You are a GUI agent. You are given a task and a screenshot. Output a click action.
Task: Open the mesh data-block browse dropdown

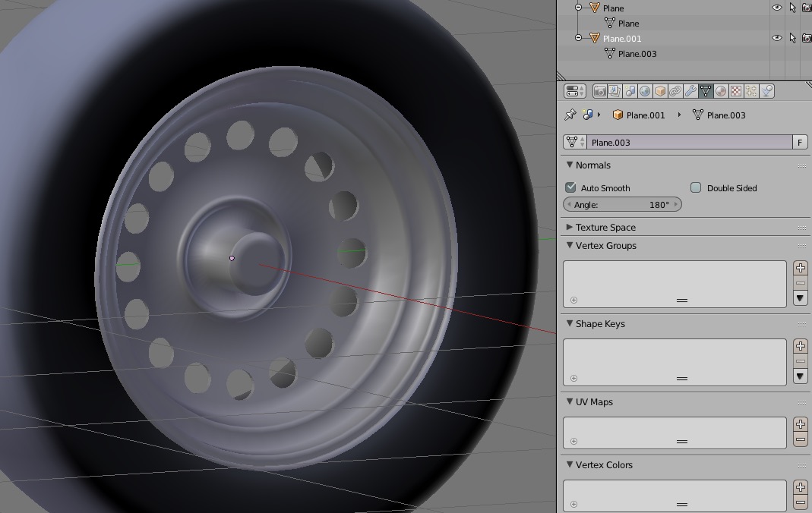pyautogui.click(x=575, y=142)
